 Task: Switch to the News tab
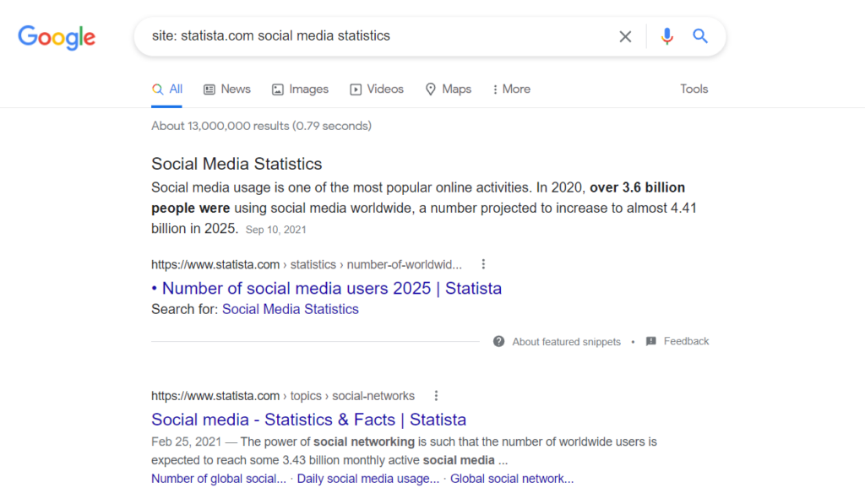(227, 89)
